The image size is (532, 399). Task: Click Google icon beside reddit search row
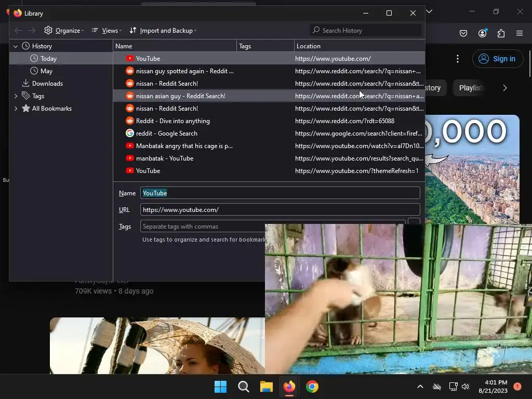point(129,133)
